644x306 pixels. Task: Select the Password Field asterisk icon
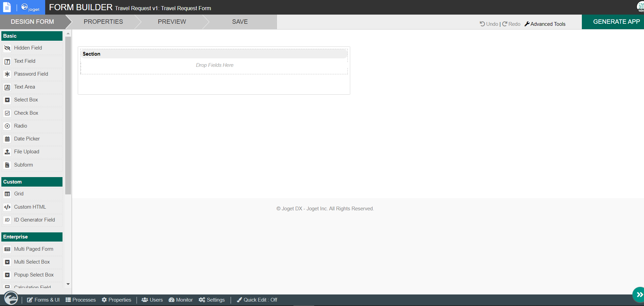(7, 74)
